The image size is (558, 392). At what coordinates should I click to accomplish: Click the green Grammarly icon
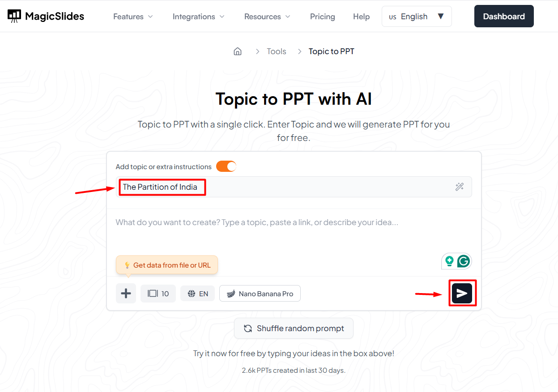coord(464,261)
